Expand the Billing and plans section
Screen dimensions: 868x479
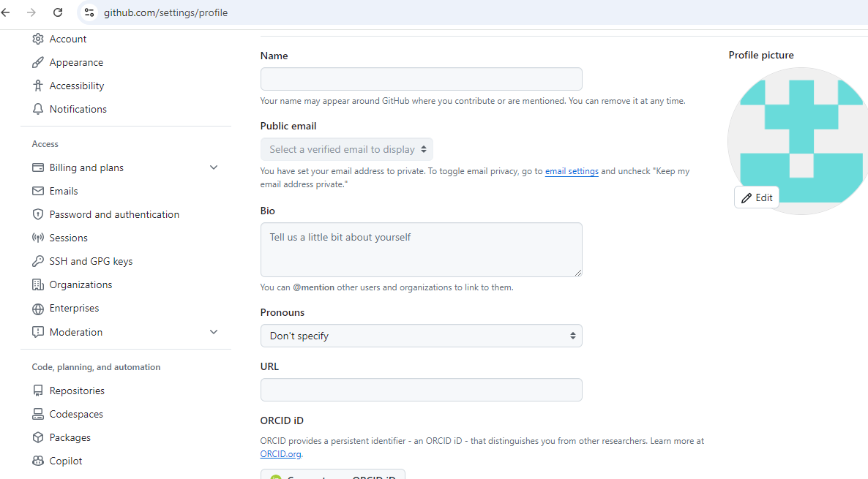point(213,167)
